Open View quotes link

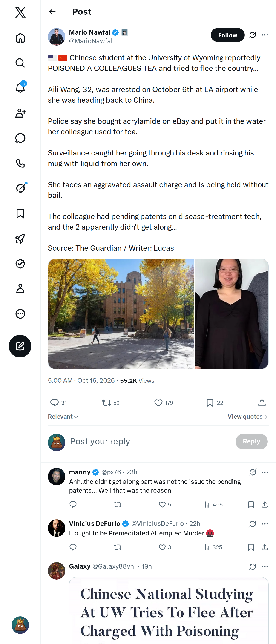[247, 417]
